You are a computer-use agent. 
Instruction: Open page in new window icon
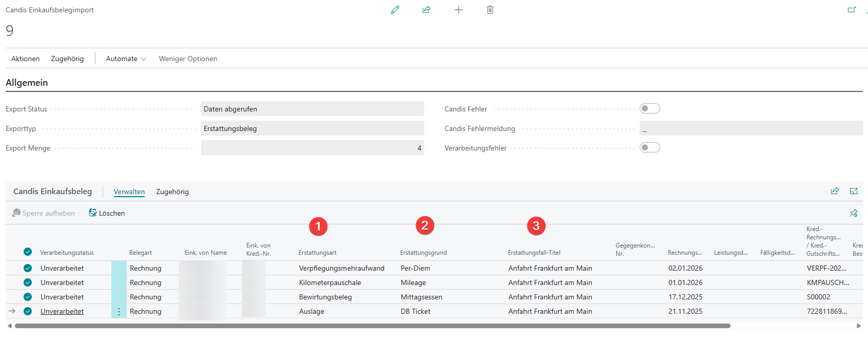click(852, 10)
